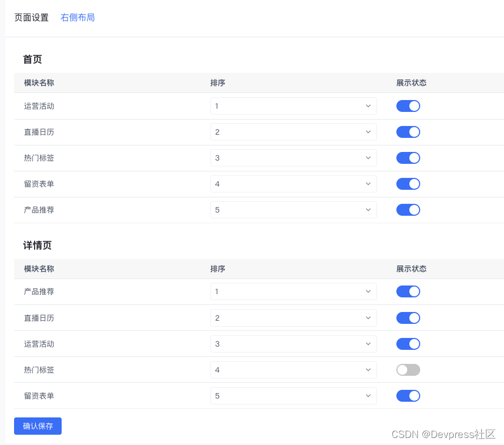The height and width of the screenshot is (445, 504).
Task: Click 排序 header in 首页 table
Action: coord(217,83)
